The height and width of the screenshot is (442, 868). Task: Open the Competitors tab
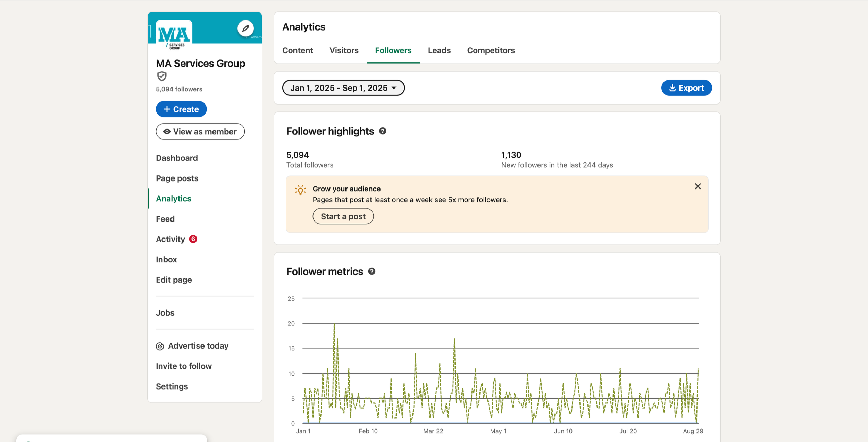pos(491,50)
